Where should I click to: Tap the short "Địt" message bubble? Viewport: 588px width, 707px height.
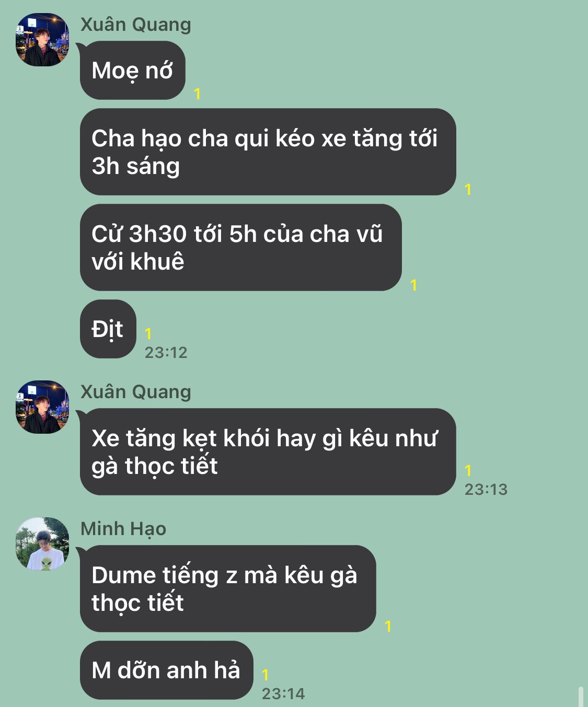click(108, 329)
